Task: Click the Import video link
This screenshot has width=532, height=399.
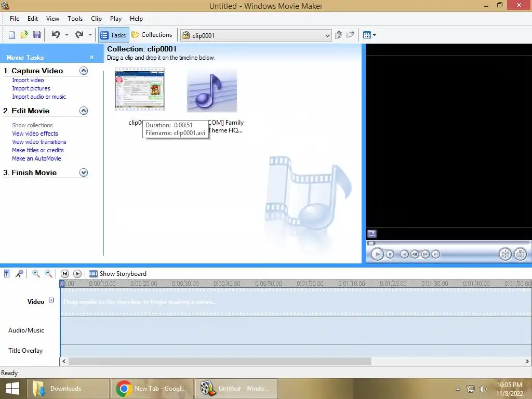Action: 28,80
